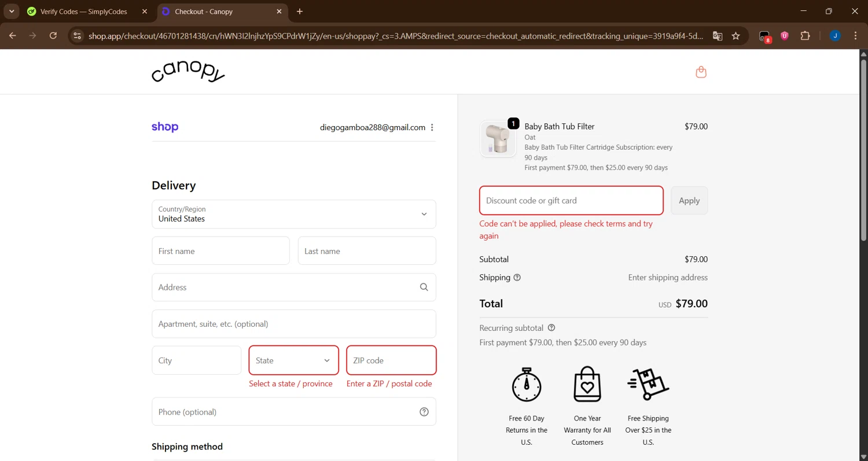This screenshot has width=868, height=461.
Task: Click the Discount code or gift card field
Action: pos(571,201)
